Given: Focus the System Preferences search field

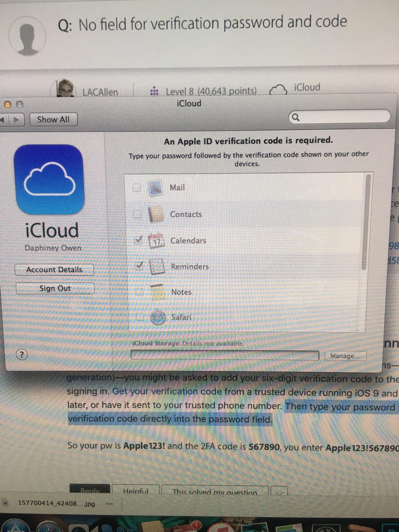Looking at the screenshot, I should pyautogui.click(x=340, y=117).
